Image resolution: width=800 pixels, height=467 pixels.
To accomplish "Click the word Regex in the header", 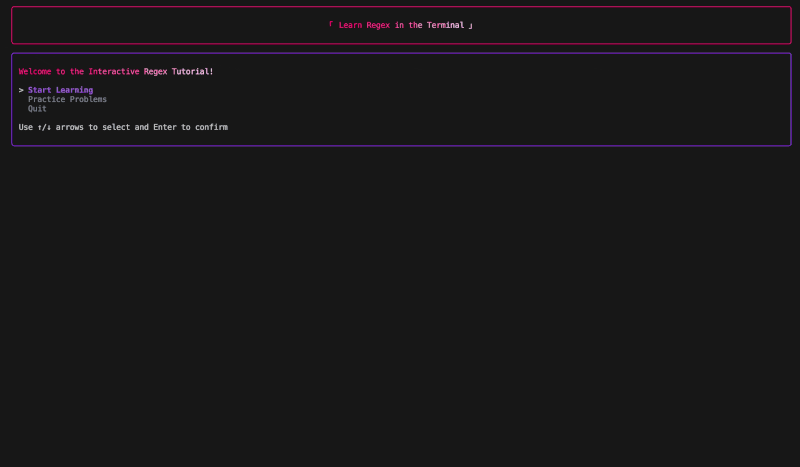I will click(378, 25).
